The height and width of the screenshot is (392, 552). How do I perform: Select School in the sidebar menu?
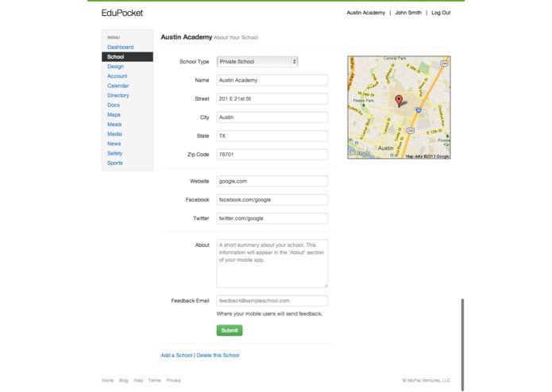click(x=127, y=56)
